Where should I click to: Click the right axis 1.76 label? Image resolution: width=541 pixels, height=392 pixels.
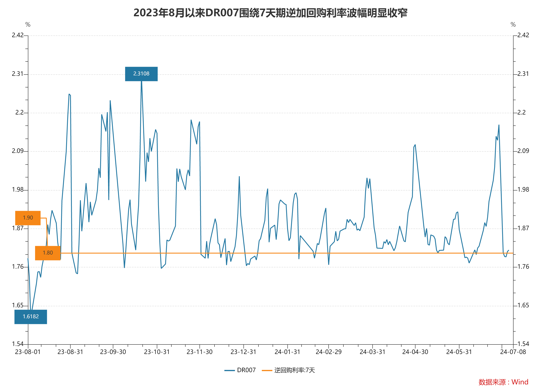[x=523, y=267]
